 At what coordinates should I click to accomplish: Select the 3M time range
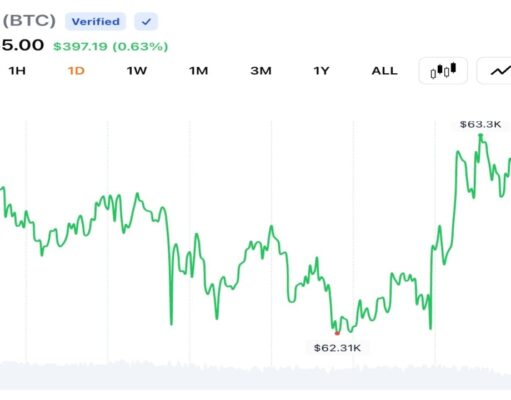(x=261, y=71)
